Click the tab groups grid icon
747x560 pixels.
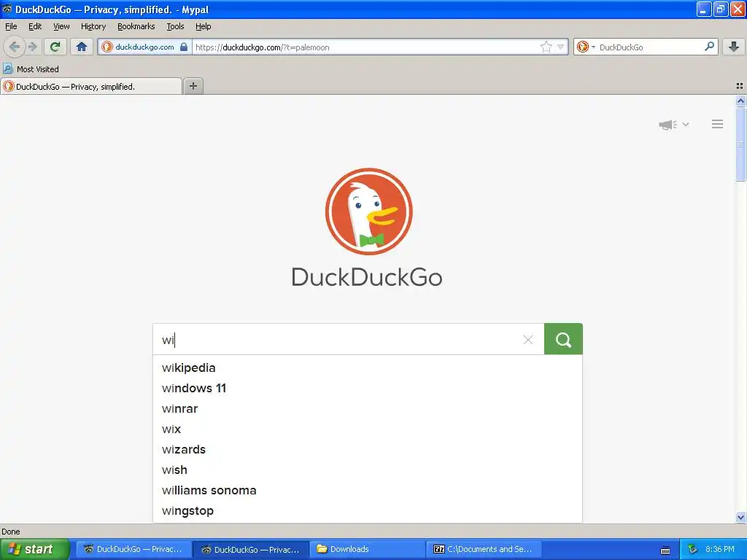click(740, 86)
